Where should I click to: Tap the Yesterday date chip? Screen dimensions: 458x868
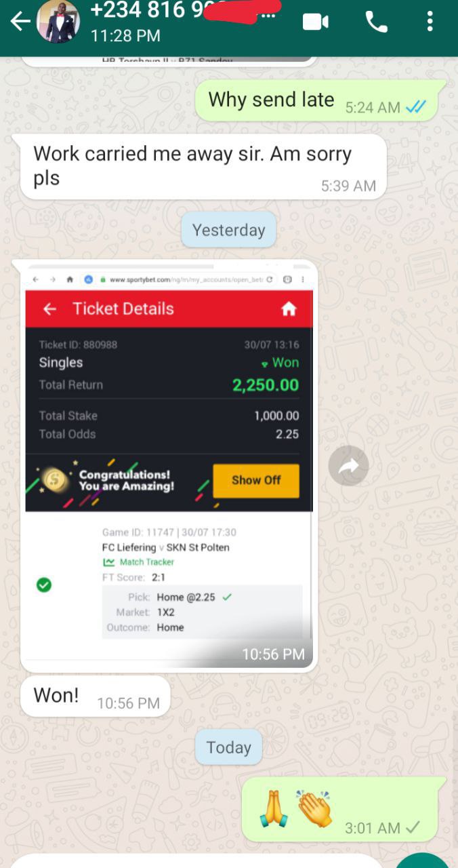[x=228, y=230]
